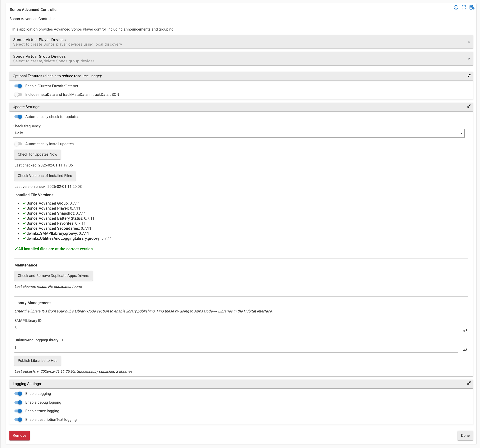Image resolution: width=480 pixels, height=448 pixels.
Task: Open the app status document-info icon
Action: 472,8
